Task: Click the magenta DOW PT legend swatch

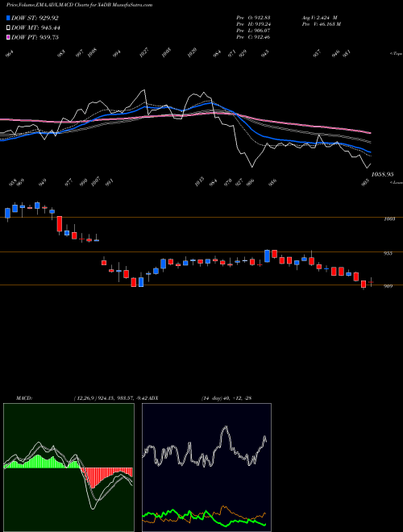Action: coord(8,37)
